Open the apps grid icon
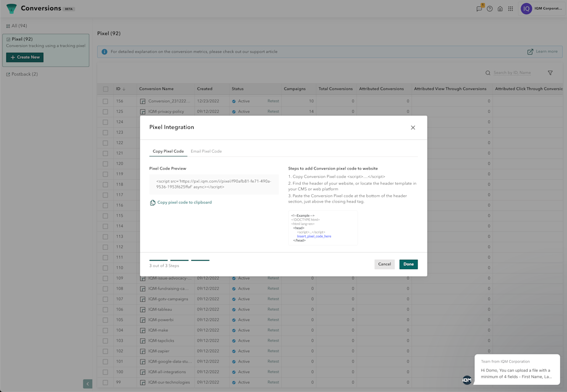The height and width of the screenshot is (392, 567). 511,9
